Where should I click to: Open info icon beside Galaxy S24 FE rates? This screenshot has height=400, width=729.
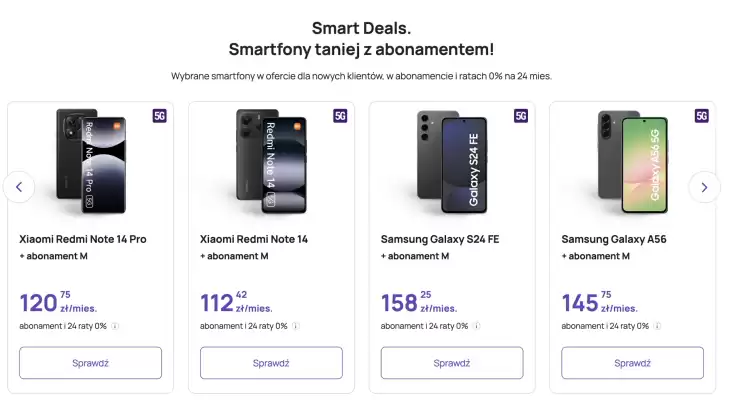click(x=477, y=326)
